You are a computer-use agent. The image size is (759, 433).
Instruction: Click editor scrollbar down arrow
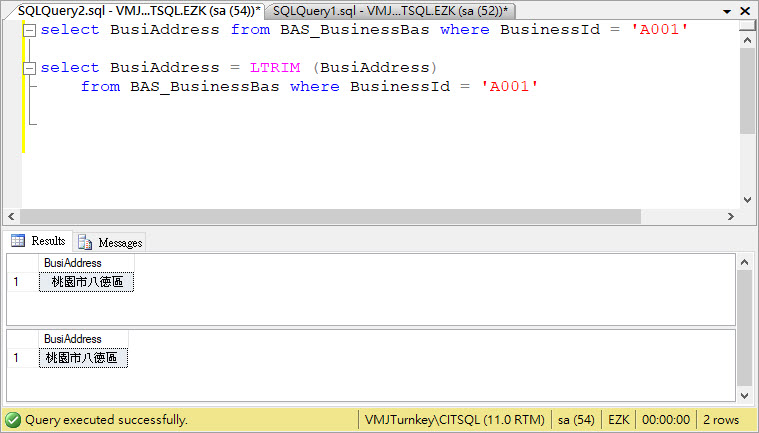tap(747, 200)
